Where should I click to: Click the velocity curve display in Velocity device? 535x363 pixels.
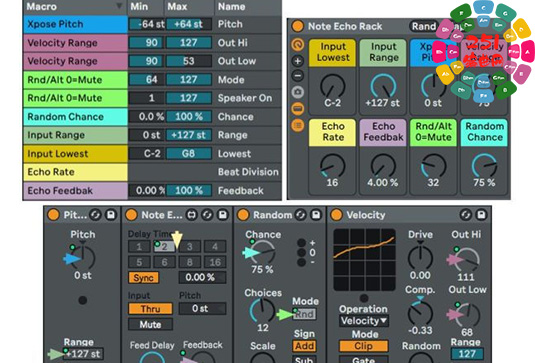(364, 260)
